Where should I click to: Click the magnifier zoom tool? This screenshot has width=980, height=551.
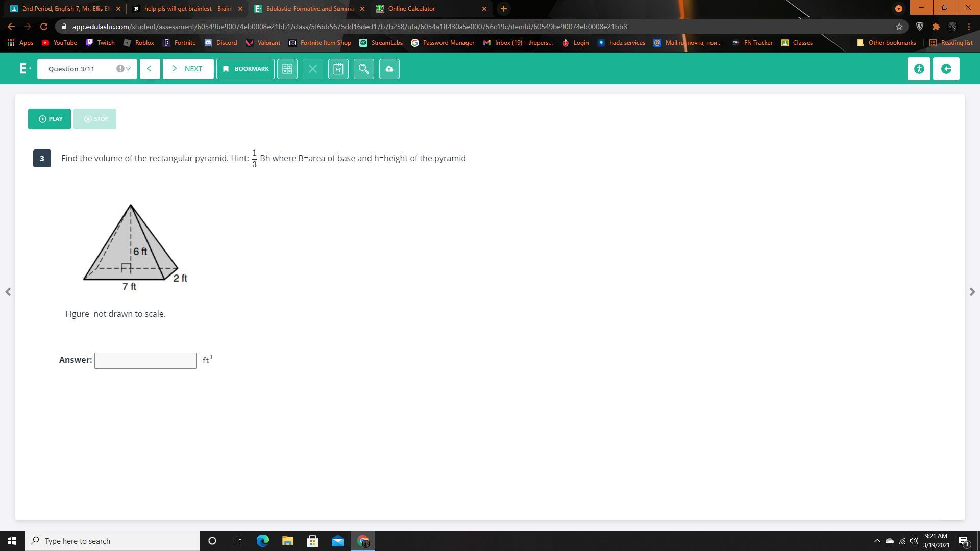[x=363, y=69]
